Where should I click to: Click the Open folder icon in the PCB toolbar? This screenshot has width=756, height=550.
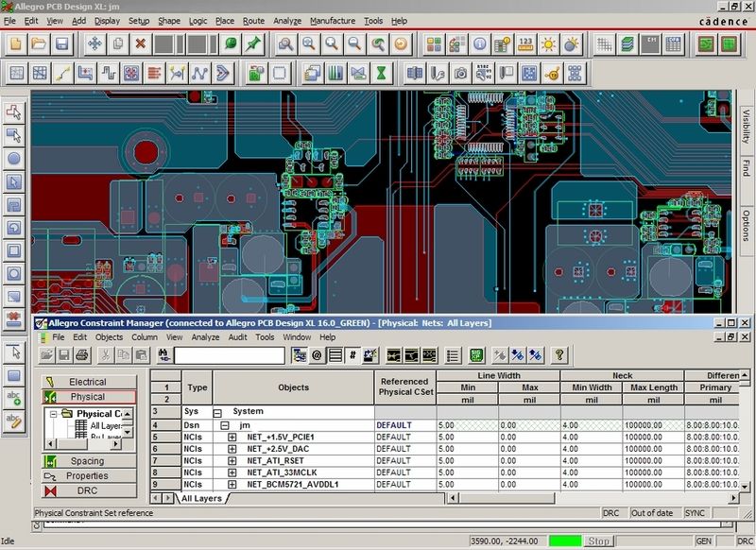pos(39,44)
